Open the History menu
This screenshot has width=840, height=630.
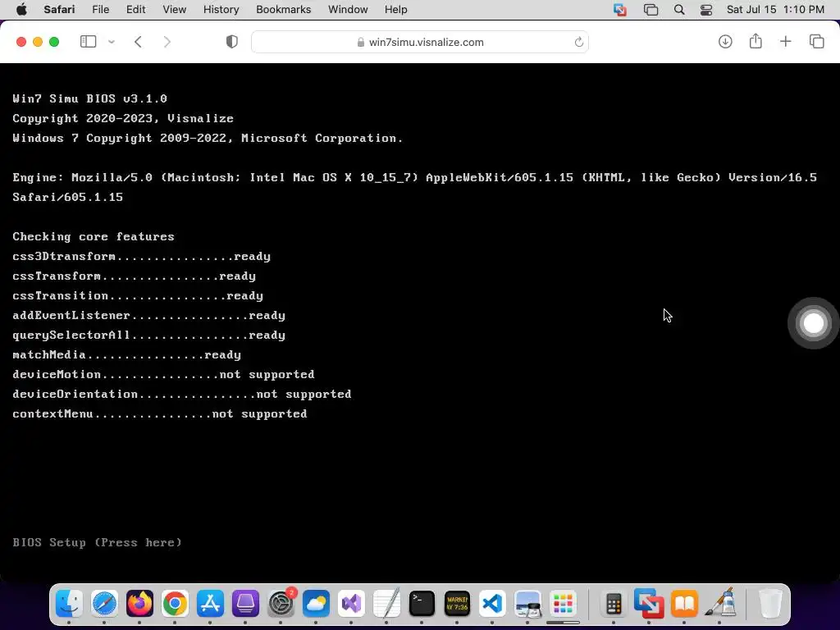tap(221, 10)
